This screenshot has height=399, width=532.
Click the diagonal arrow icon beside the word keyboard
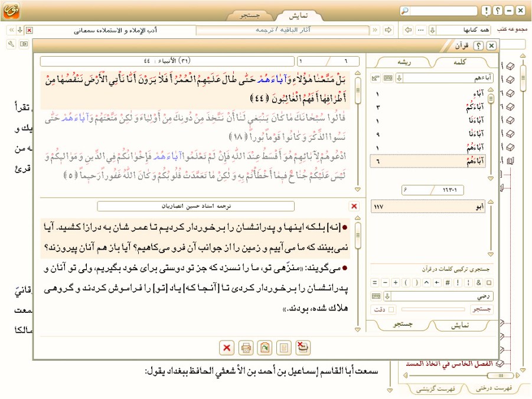(x=376, y=79)
